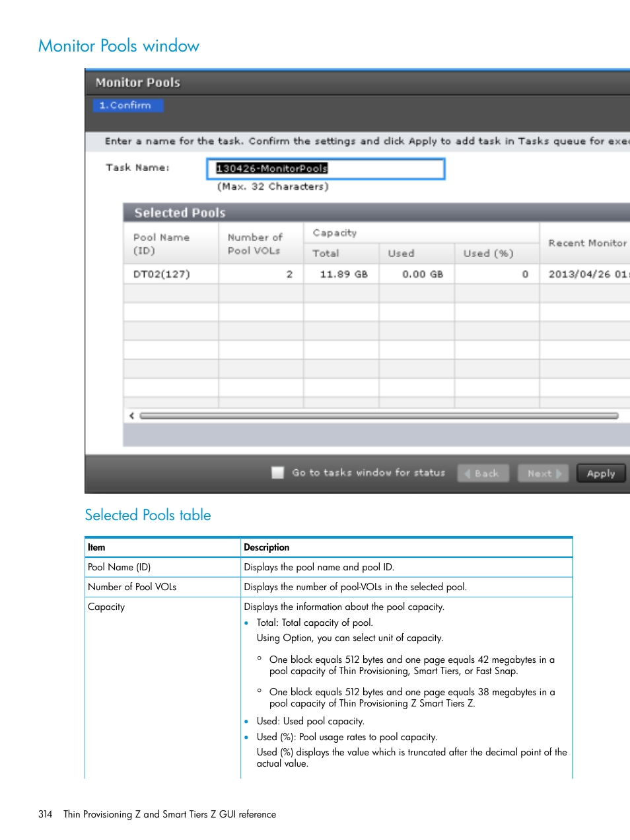Screen dimensions: 630x840
Task: Click the Apply button
Action: [x=601, y=473]
